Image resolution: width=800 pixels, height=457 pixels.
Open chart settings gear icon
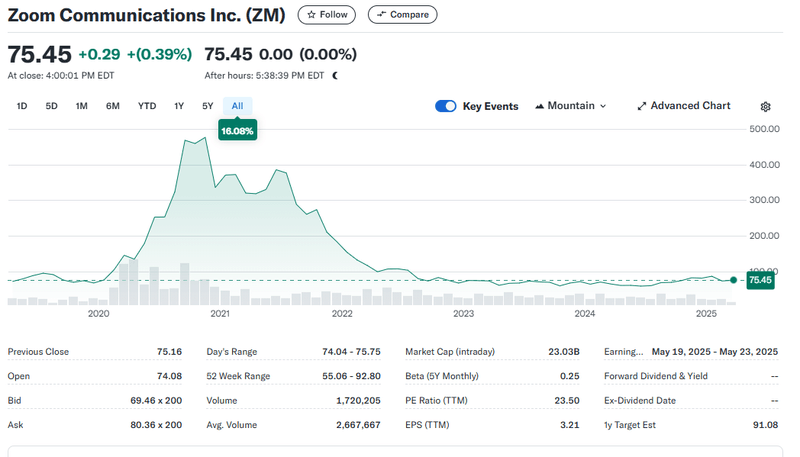(x=766, y=106)
